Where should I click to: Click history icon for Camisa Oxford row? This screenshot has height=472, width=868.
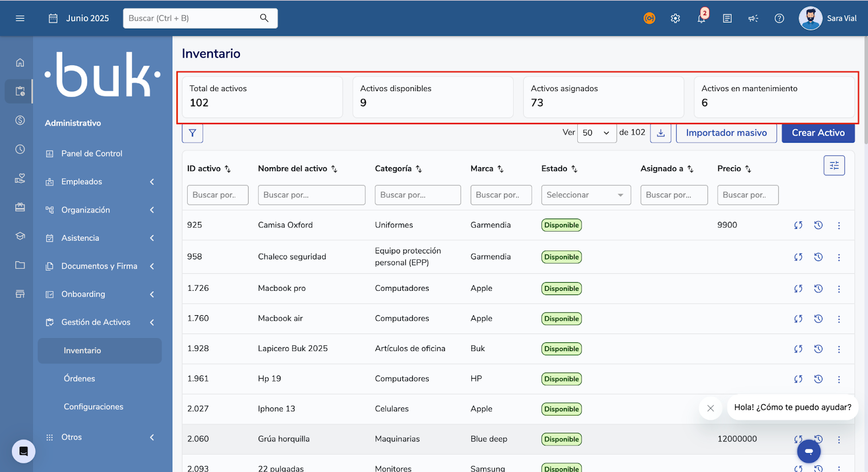[818, 225]
